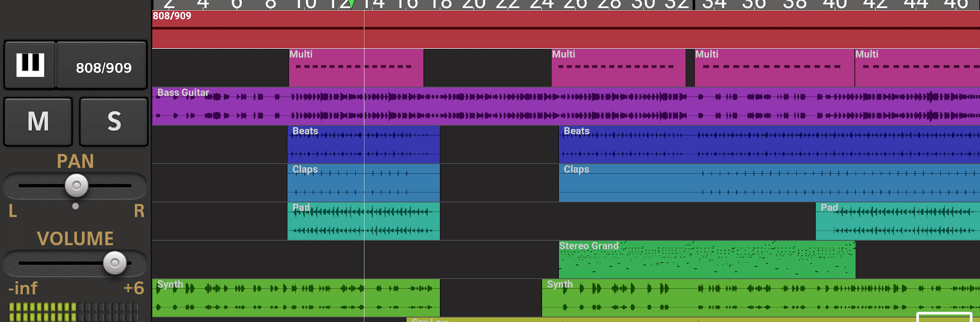The width and height of the screenshot is (980, 322).
Task: Select the first Claps clip
Action: (x=363, y=183)
